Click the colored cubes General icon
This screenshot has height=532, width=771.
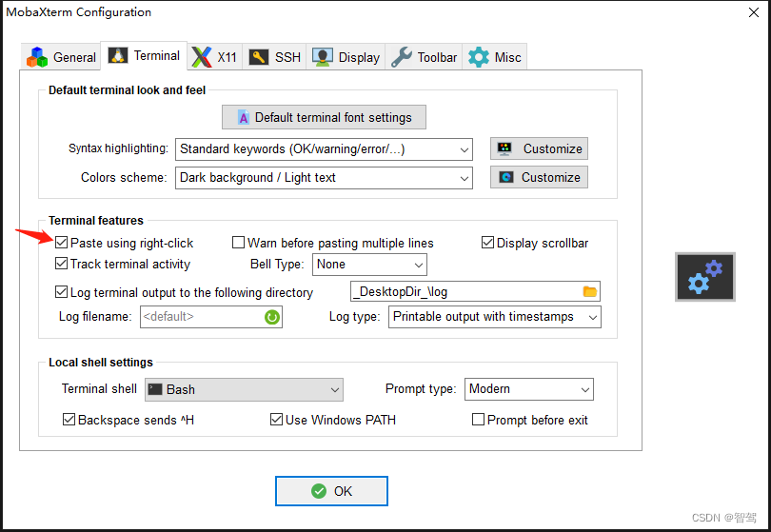coord(37,57)
